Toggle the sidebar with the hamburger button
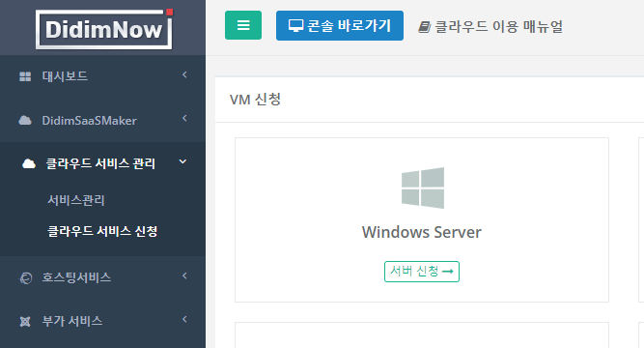Image resolution: width=644 pixels, height=348 pixels. pos(243,25)
